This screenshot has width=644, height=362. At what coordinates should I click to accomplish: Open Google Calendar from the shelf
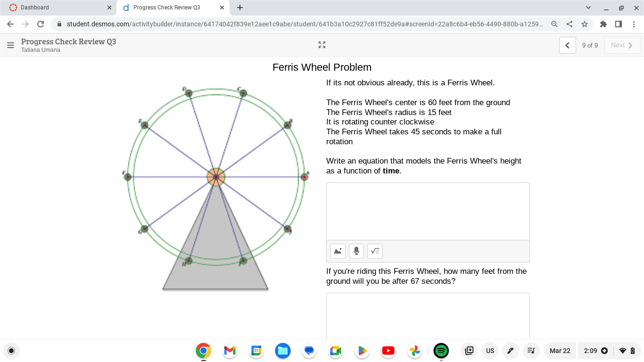[x=256, y=351]
